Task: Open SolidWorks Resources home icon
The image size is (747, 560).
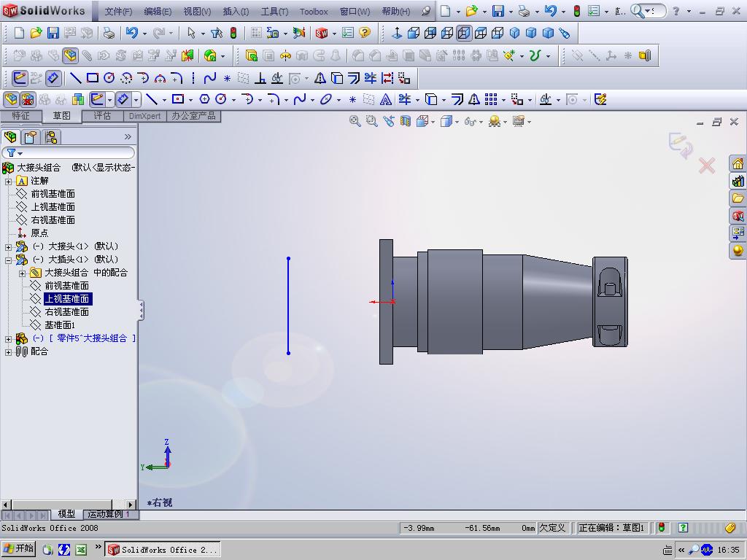Action: [x=738, y=164]
